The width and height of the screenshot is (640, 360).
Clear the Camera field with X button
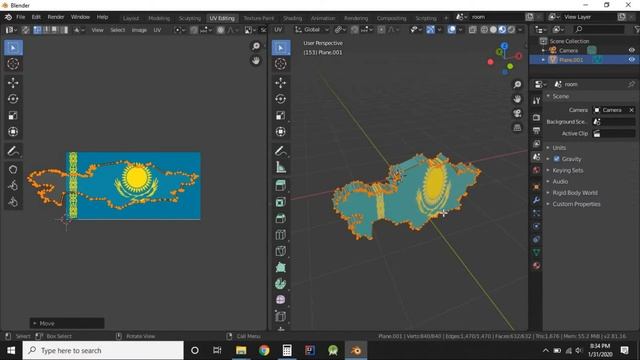pos(631,110)
